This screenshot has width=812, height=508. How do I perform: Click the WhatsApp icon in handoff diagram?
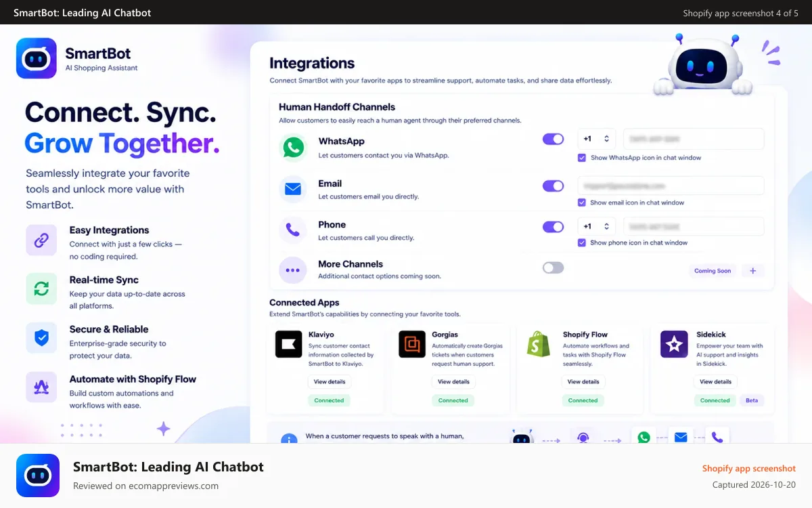644,437
